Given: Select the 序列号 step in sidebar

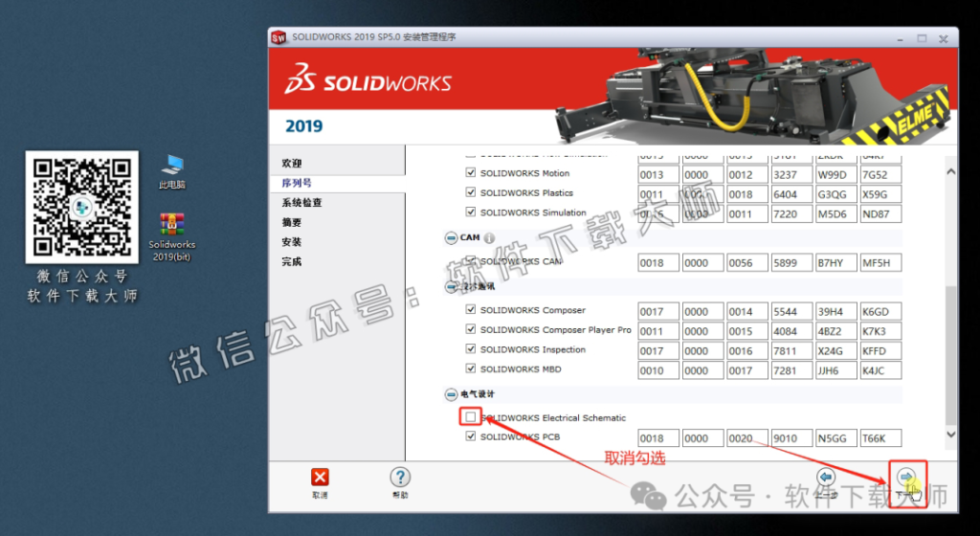Looking at the screenshot, I should pyautogui.click(x=297, y=183).
